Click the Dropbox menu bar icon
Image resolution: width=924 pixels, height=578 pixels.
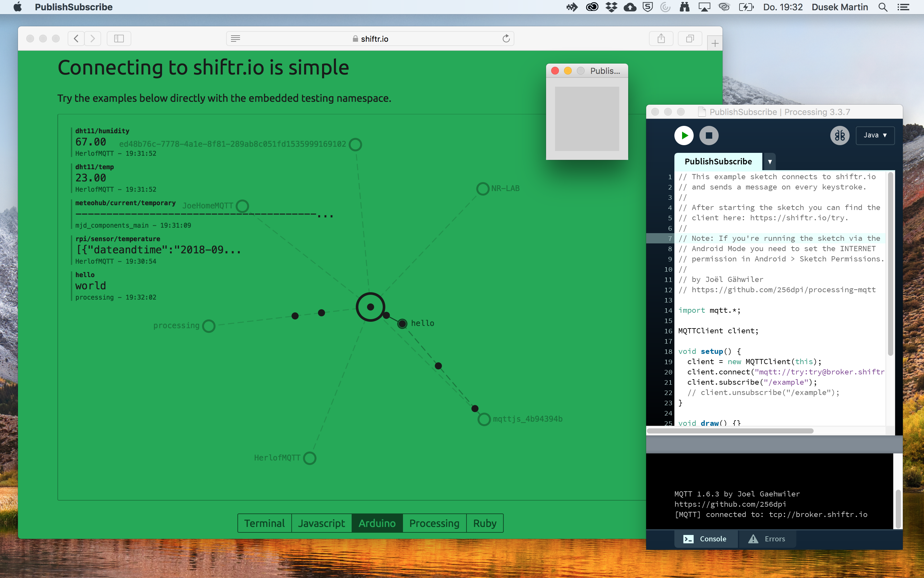pyautogui.click(x=611, y=7)
